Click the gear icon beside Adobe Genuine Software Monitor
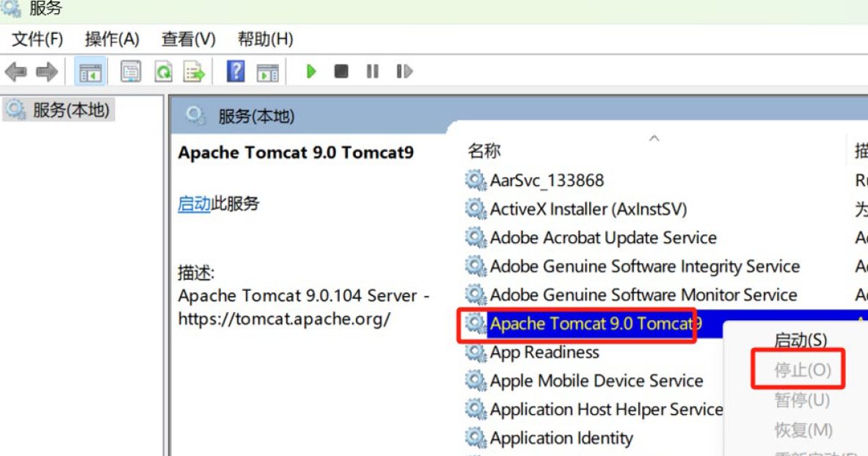Screen dimensions: 868x456 (x=475, y=294)
